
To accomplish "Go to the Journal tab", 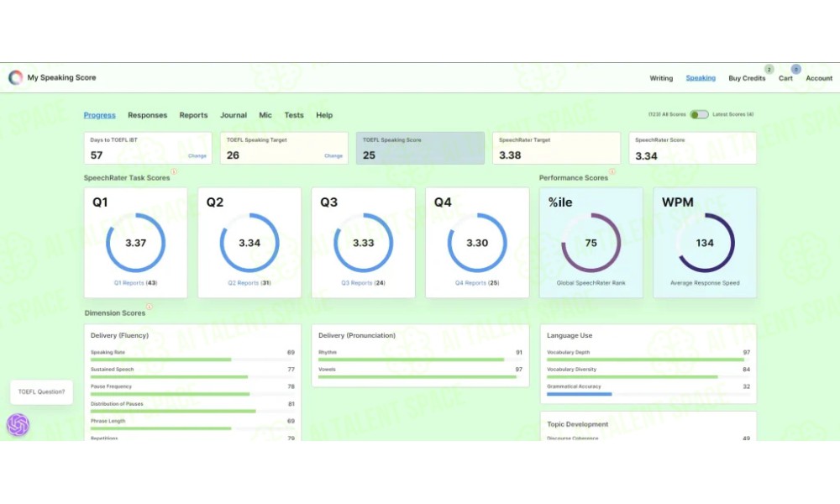I will pyautogui.click(x=233, y=115).
